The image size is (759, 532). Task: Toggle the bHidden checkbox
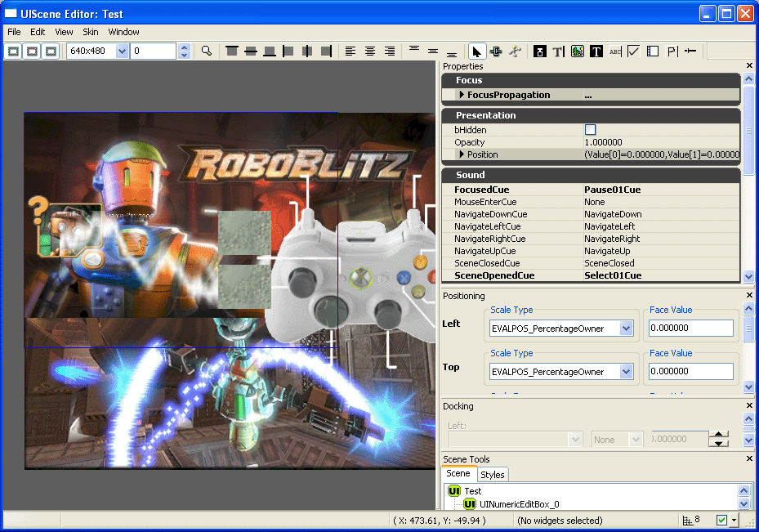coord(590,130)
